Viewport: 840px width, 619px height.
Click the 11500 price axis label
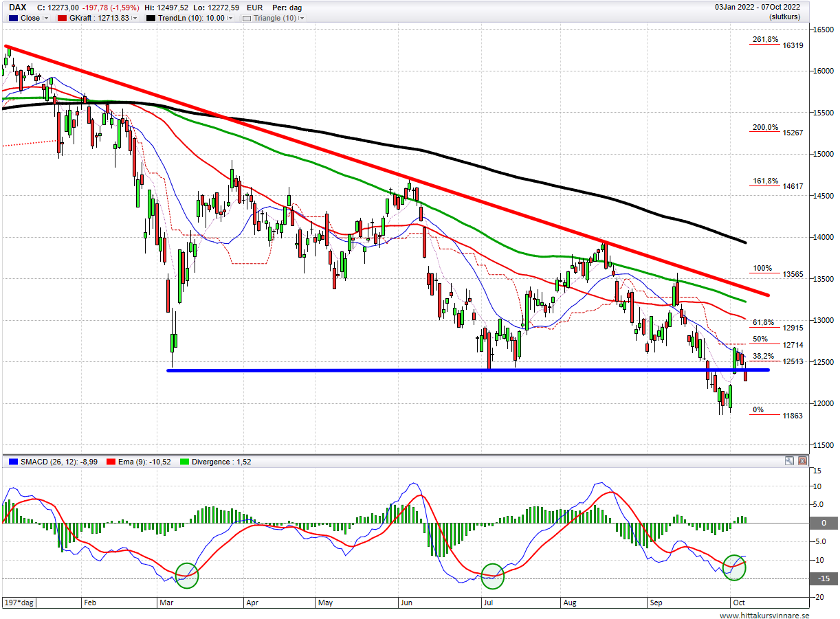[824, 445]
